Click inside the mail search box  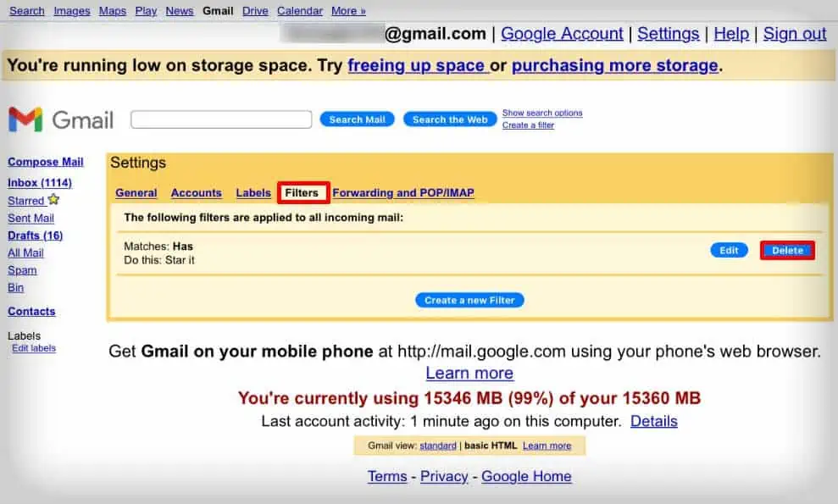(220, 119)
